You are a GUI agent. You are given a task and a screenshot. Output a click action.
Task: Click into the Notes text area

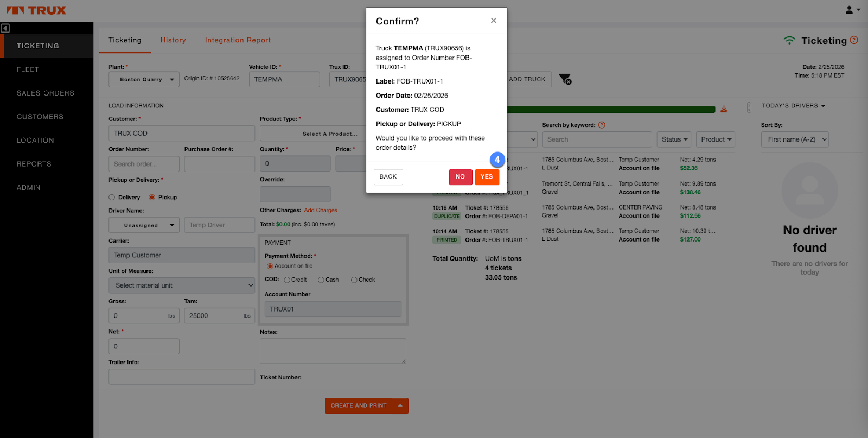pos(333,351)
